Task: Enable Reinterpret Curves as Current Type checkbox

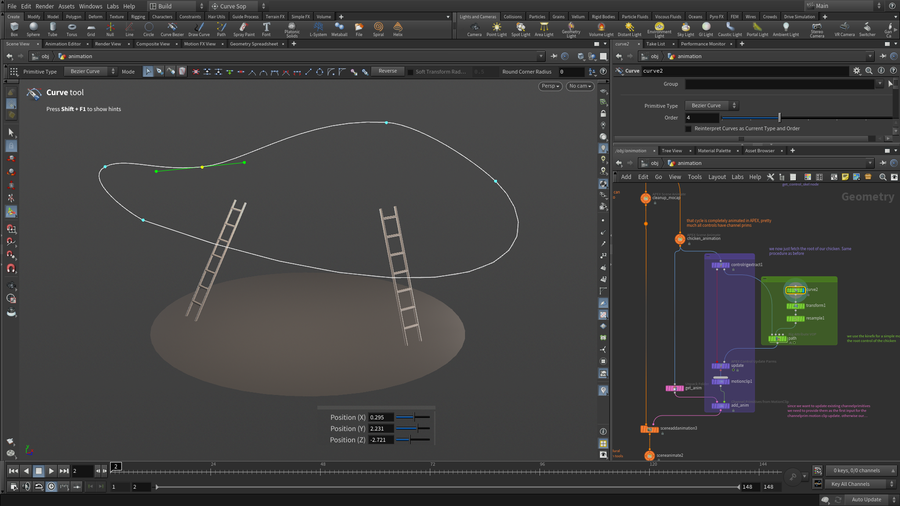Action: tap(688, 128)
